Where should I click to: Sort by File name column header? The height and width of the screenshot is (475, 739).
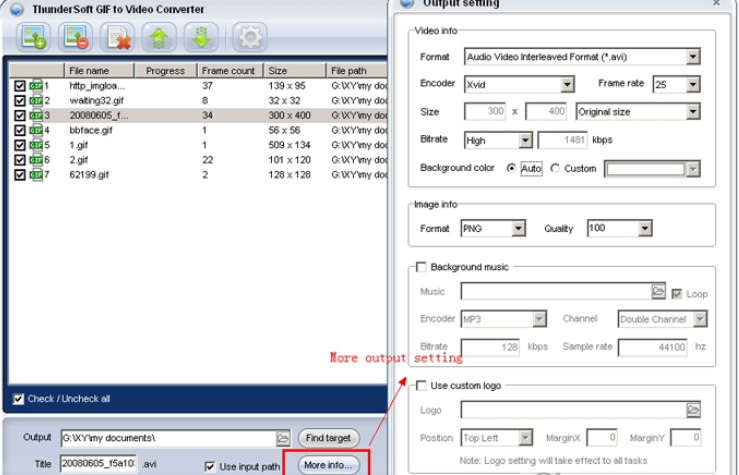[x=99, y=71]
